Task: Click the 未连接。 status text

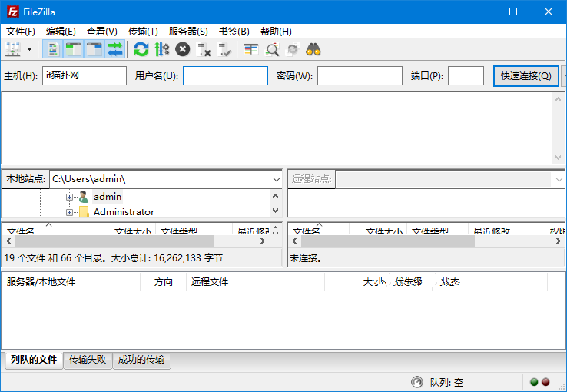Action: [x=305, y=258]
